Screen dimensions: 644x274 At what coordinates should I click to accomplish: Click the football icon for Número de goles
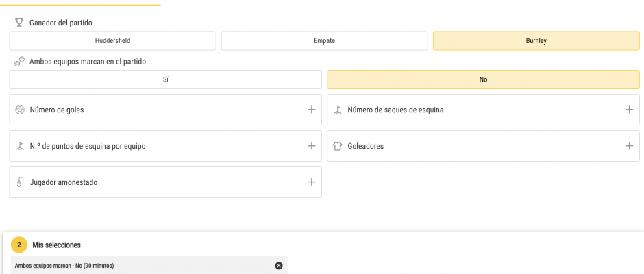tap(20, 110)
